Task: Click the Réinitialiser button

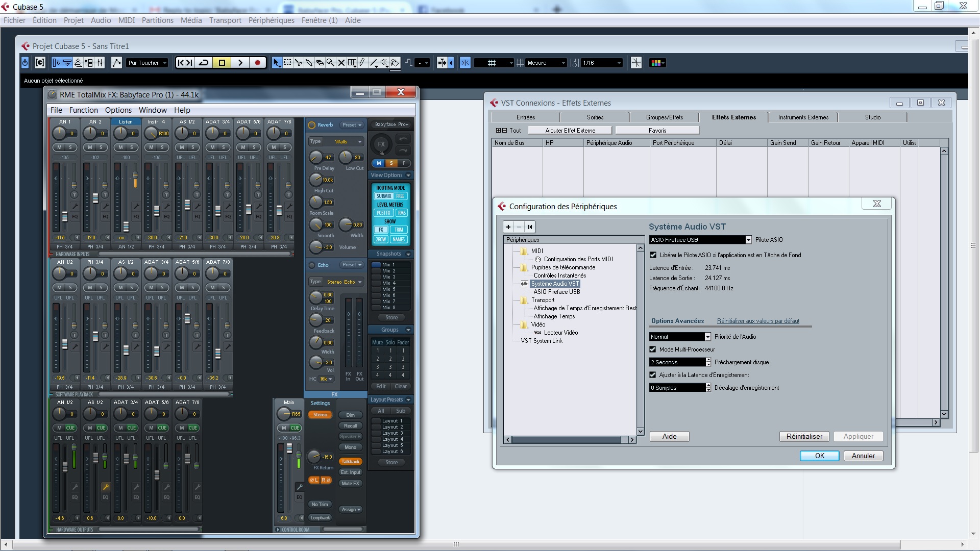Action: (804, 437)
